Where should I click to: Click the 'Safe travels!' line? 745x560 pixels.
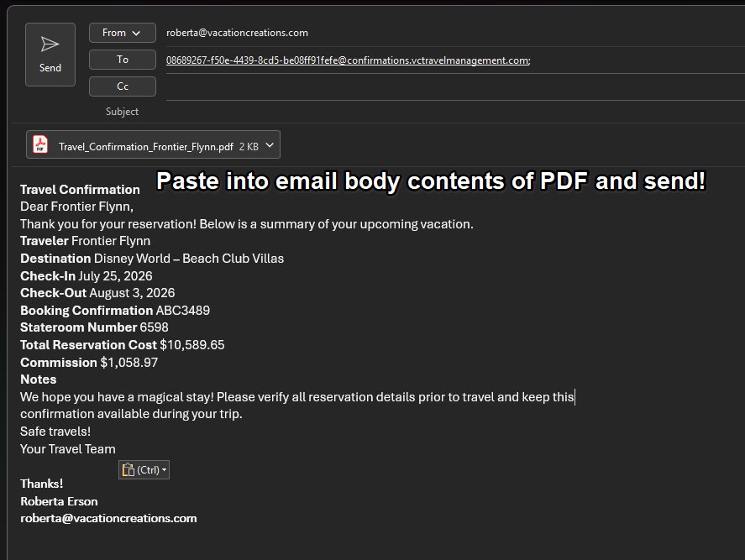(55, 432)
